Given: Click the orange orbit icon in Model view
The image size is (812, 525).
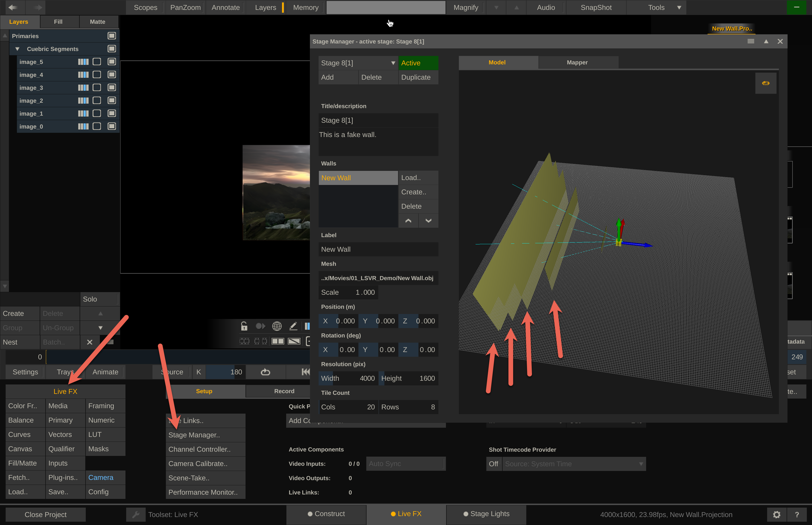Looking at the screenshot, I should [x=765, y=83].
